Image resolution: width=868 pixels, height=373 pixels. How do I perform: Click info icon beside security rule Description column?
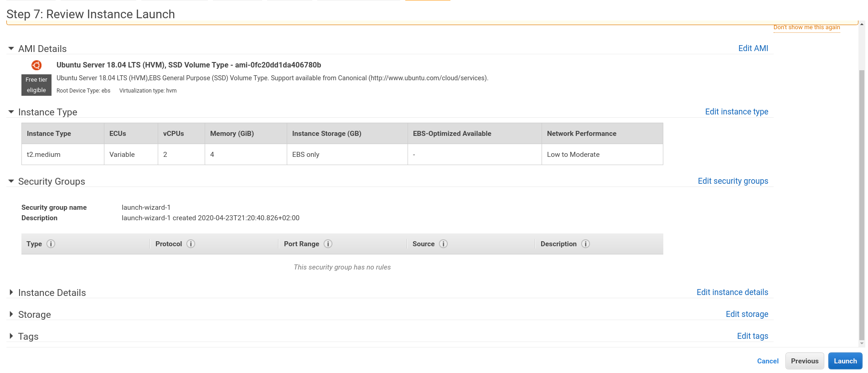(x=586, y=244)
